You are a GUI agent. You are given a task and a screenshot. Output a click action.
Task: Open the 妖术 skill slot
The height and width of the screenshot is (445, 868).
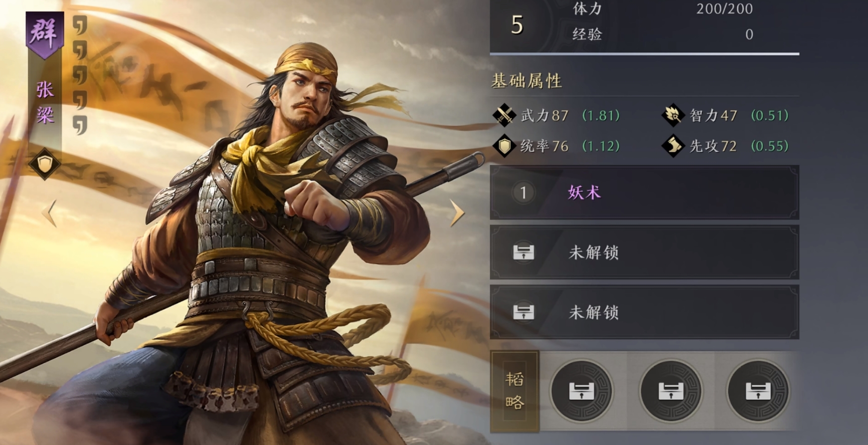coord(645,193)
